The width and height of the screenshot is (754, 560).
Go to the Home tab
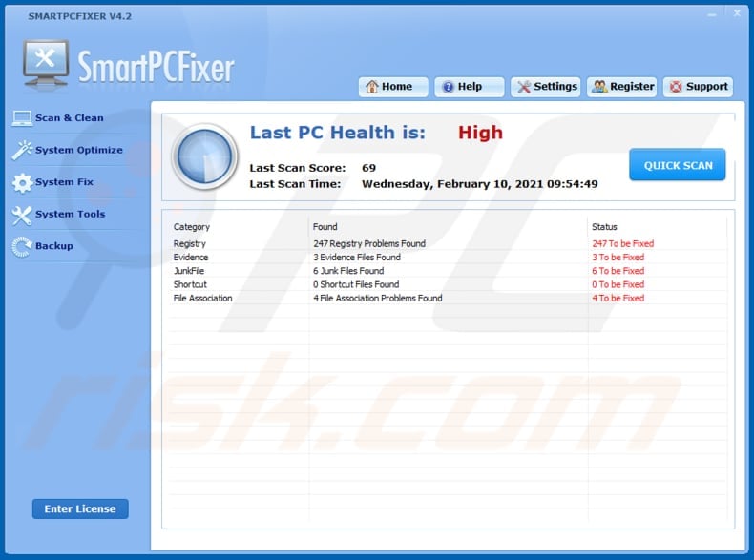(x=393, y=87)
